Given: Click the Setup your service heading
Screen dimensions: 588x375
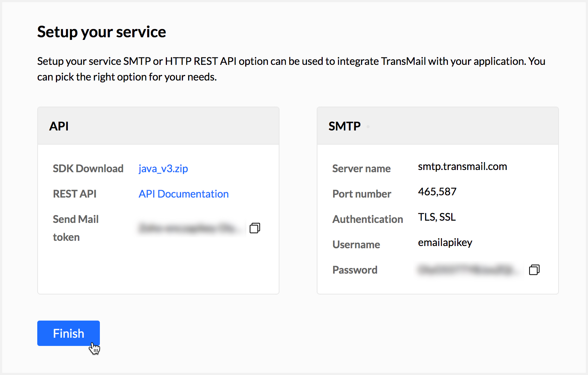Looking at the screenshot, I should coord(101,32).
